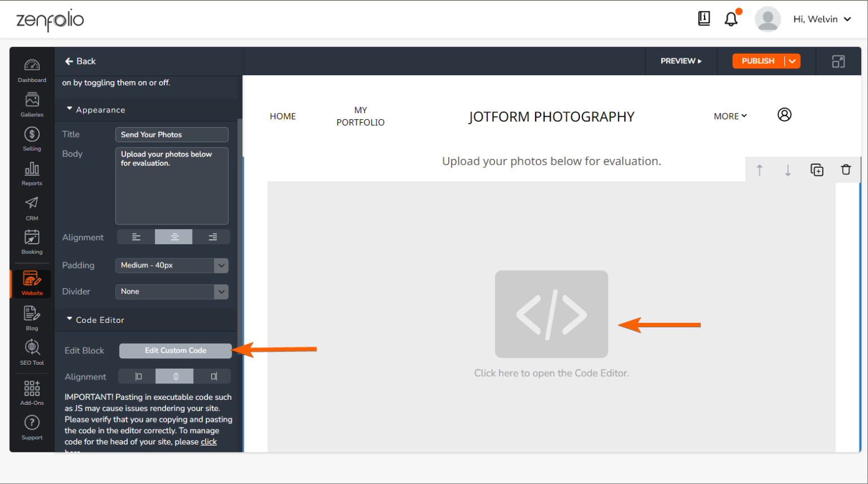Click the Edit Custom Code button
This screenshot has width=868, height=484.
click(175, 351)
